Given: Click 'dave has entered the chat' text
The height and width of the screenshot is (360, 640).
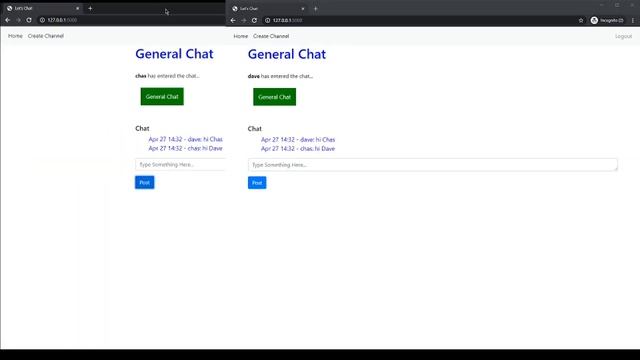Looking at the screenshot, I should 280,76.
